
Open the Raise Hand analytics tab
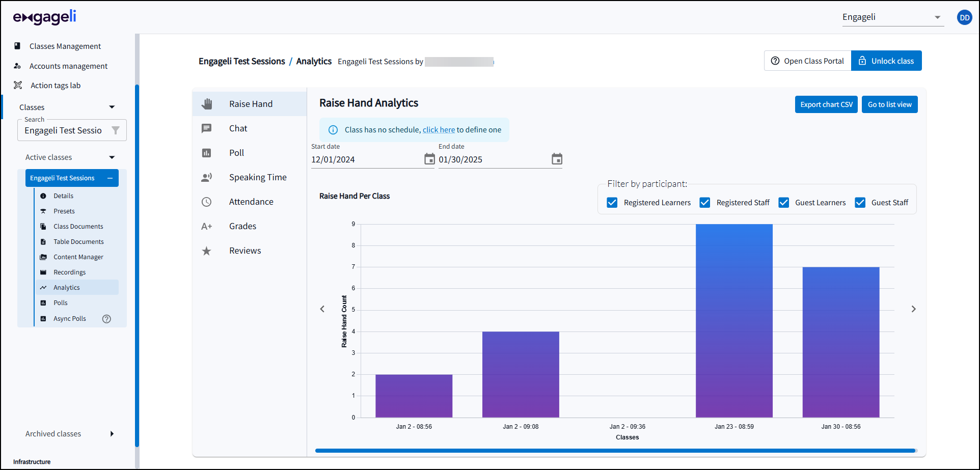250,104
